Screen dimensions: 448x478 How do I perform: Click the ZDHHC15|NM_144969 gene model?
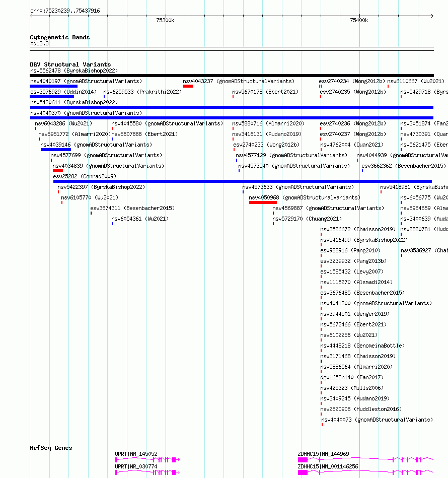pos(365,460)
